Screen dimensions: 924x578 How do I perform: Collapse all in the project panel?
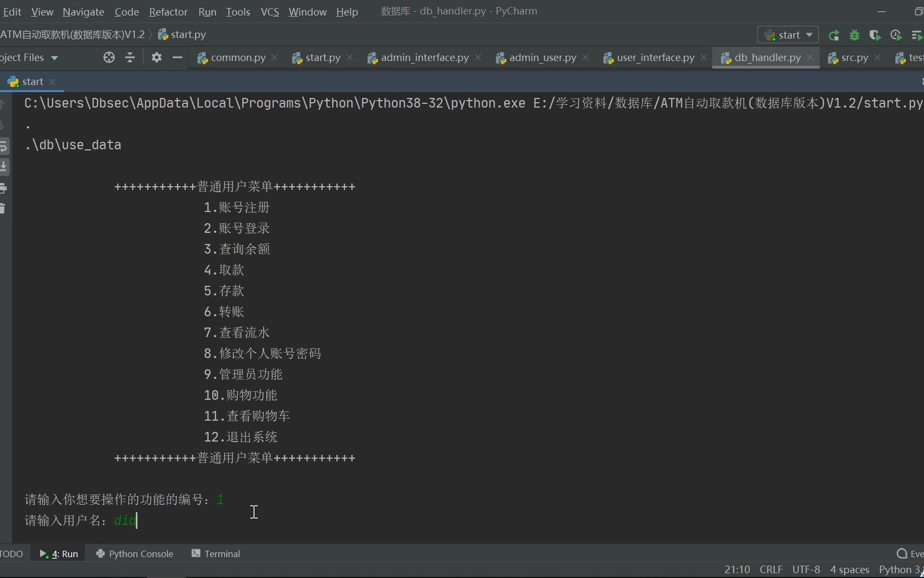coord(130,57)
